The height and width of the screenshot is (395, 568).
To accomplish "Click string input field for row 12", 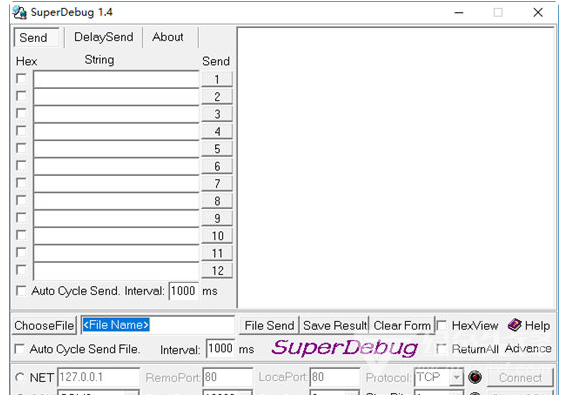I will tap(116, 271).
